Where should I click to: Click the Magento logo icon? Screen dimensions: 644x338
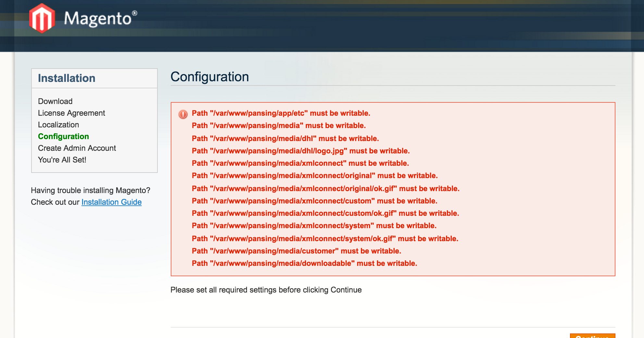[x=42, y=18]
